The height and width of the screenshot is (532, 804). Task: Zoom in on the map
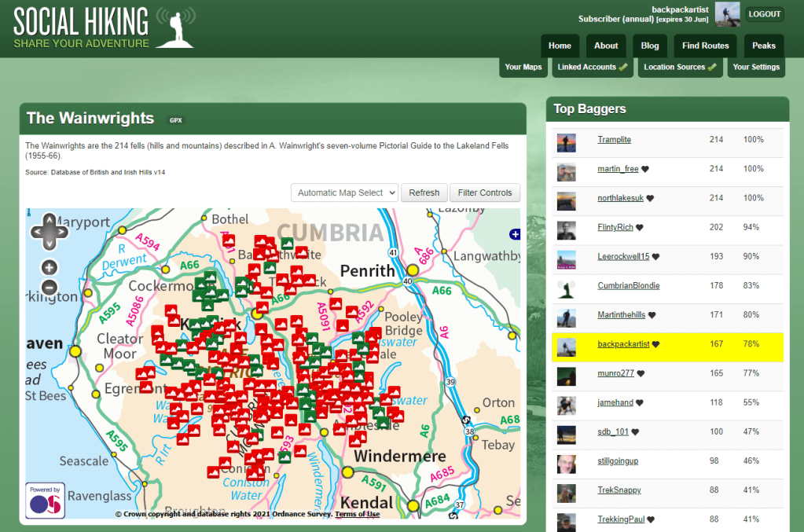pyautogui.click(x=49, y=267)
